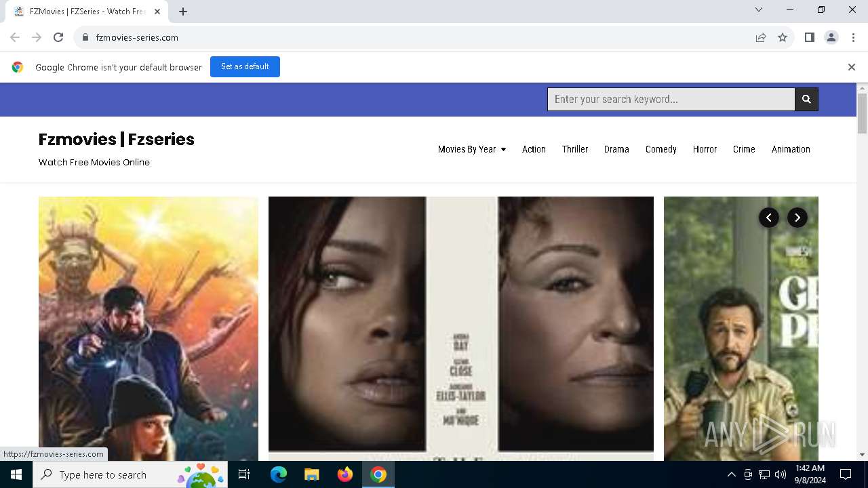Click the browser forward arrow
Screen dimensions: 868x488
[x=37, y=37]
